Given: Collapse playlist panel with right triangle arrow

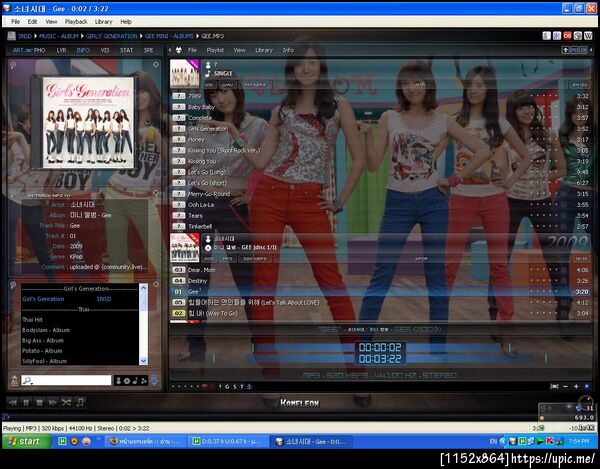Looking at the screenshot, I should (591, 50).
